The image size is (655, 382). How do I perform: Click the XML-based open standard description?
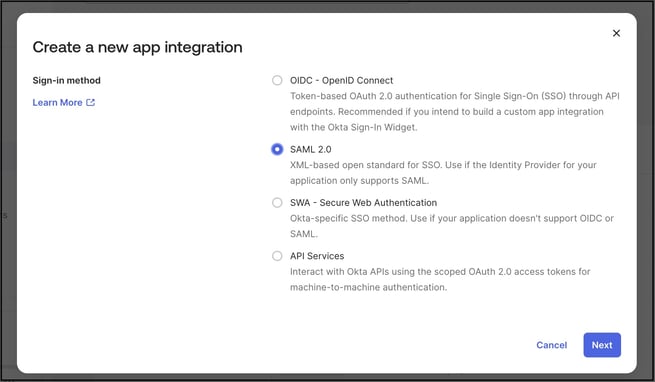[x=443, y=173]
